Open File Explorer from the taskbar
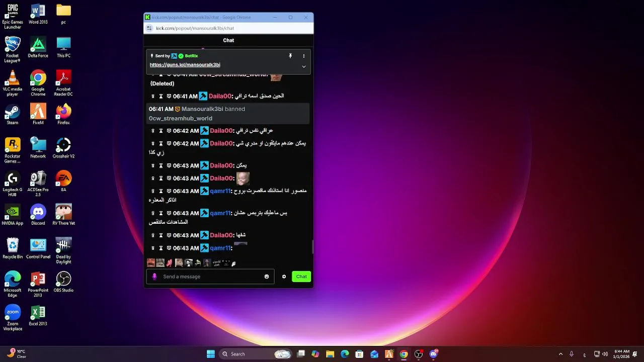 click(330, 354)
